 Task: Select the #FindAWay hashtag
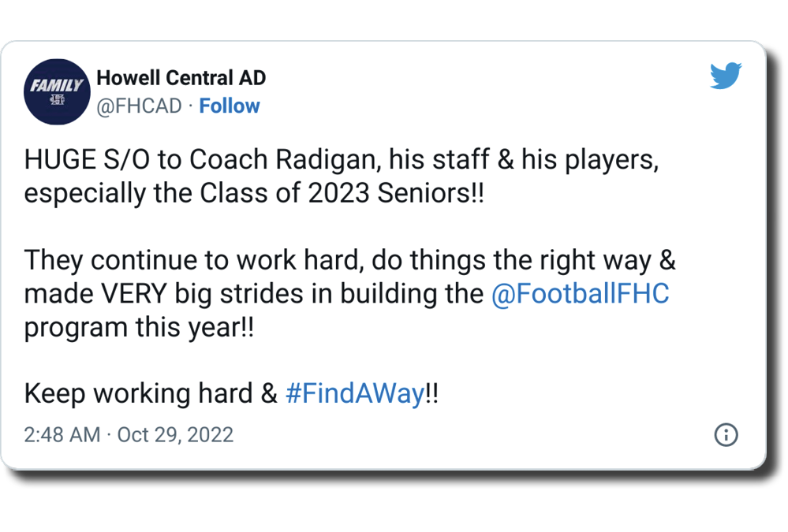(354, 394)
